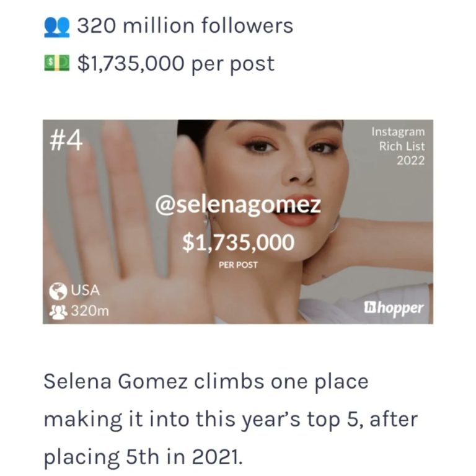Click the "USA" country label

(x=85, y=290)
